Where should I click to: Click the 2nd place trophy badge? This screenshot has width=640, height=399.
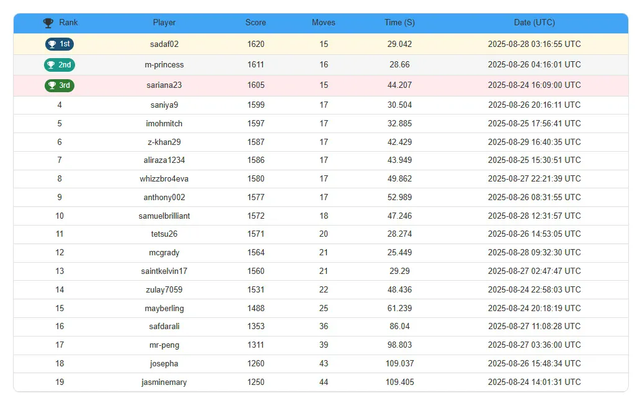point(60,65)
